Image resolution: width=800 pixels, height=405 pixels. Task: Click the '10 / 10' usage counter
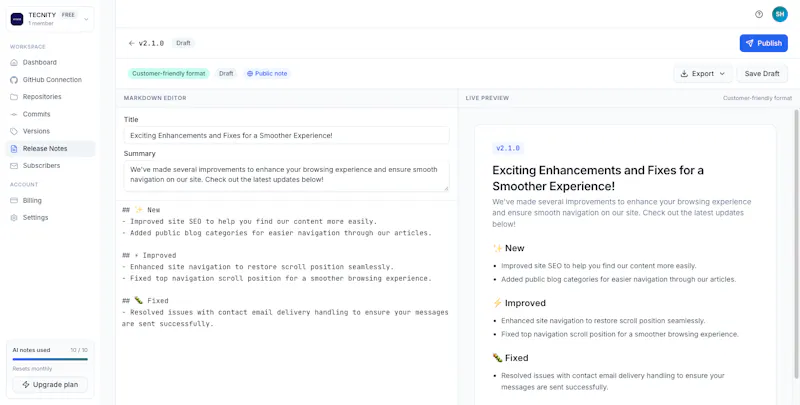pos(79,350)
